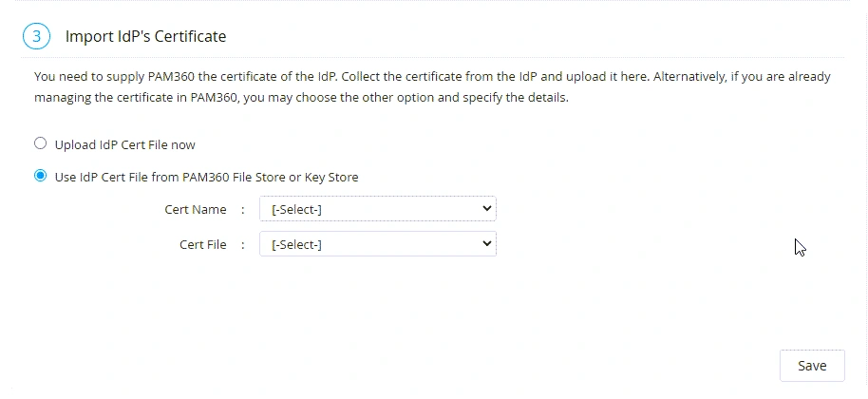
Task: Click the Cert Name dropdown chevron arrow
Action: 486,208
